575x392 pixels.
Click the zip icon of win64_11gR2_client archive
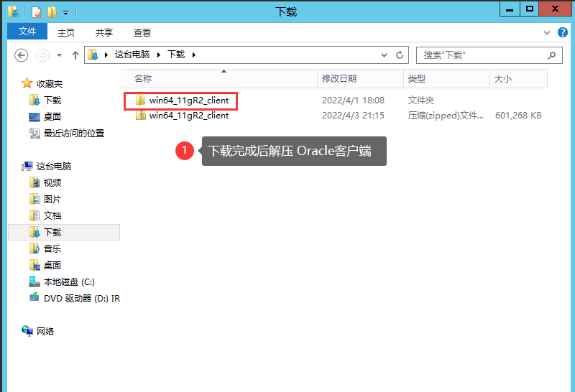[140, 116]
